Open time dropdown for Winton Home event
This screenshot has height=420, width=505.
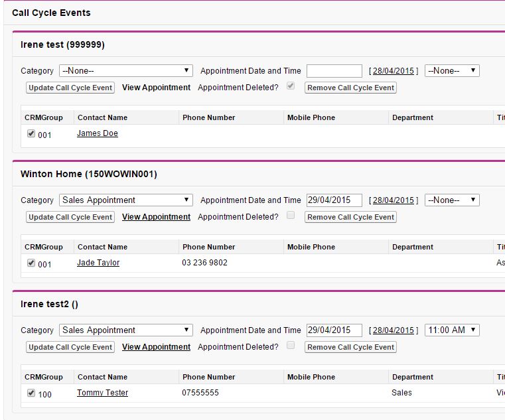click(452, 200)
